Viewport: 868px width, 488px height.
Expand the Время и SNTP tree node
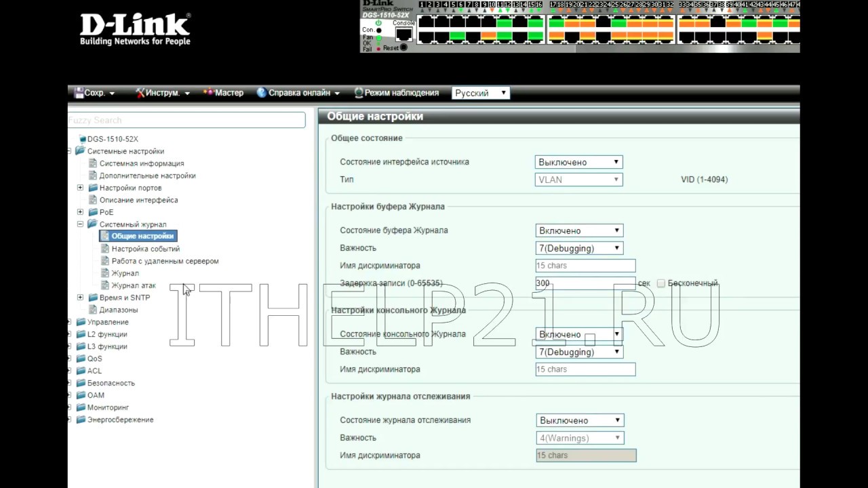tap(80, 298)
